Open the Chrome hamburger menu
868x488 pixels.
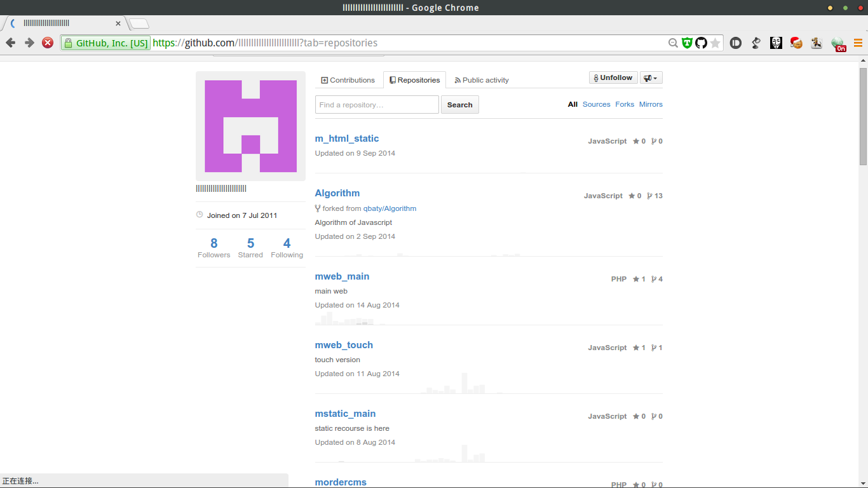pos(858,43)
